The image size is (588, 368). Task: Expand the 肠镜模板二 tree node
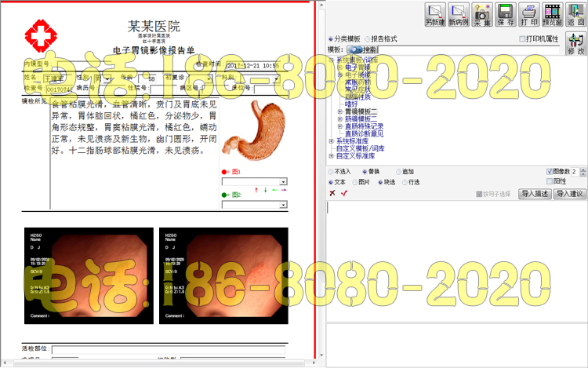339,119
